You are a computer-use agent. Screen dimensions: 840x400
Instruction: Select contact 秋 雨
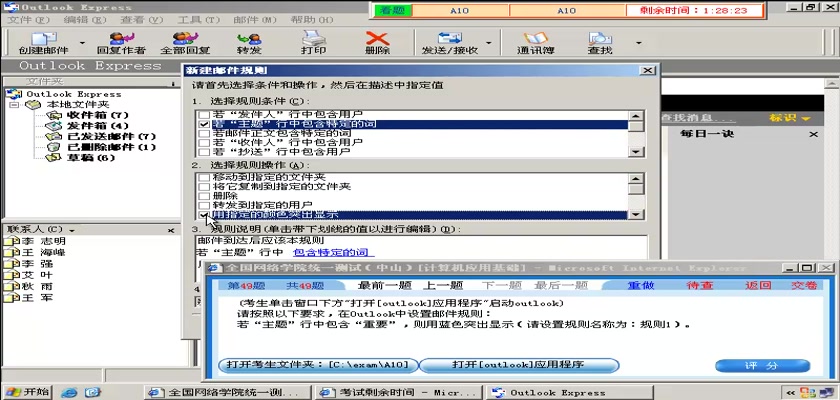[37, 286]
